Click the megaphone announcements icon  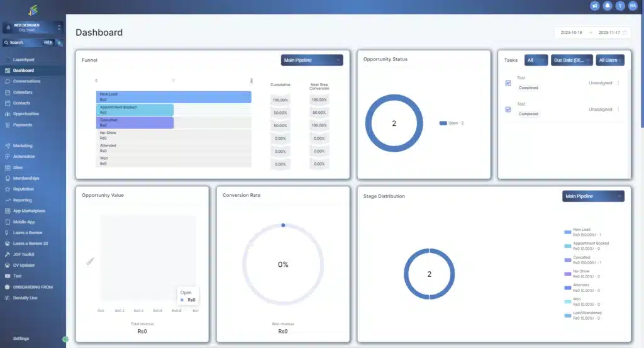(x=595, y=6)
